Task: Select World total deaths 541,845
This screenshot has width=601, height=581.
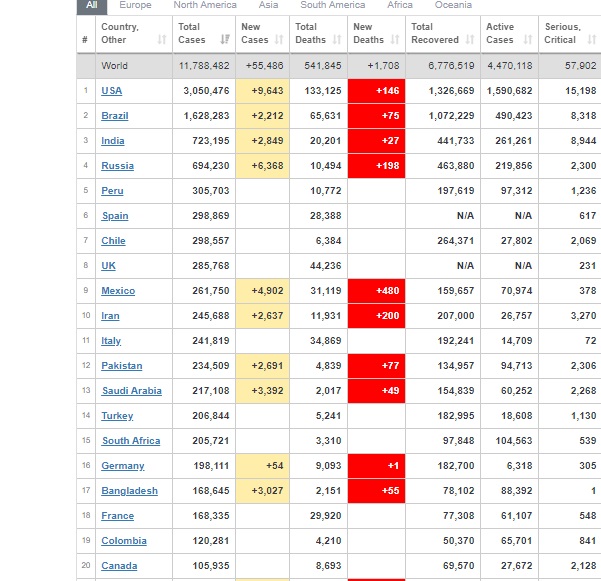Action: (323, 66)
